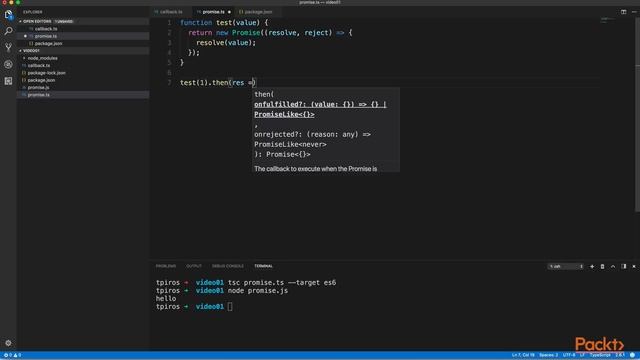Screen dimensions: 640x360
Task: Click 'resolve(value);' on line 3
Action: [226, 43]
